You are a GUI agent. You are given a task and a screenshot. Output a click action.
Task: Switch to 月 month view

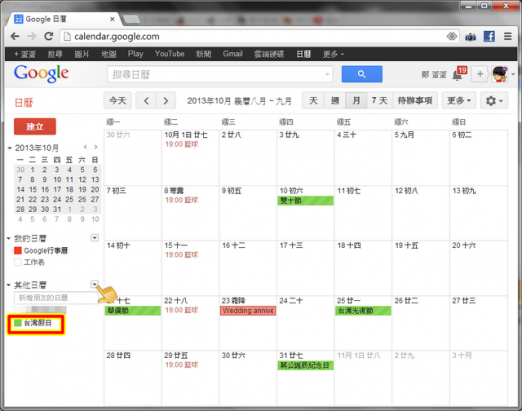(356, 101)
